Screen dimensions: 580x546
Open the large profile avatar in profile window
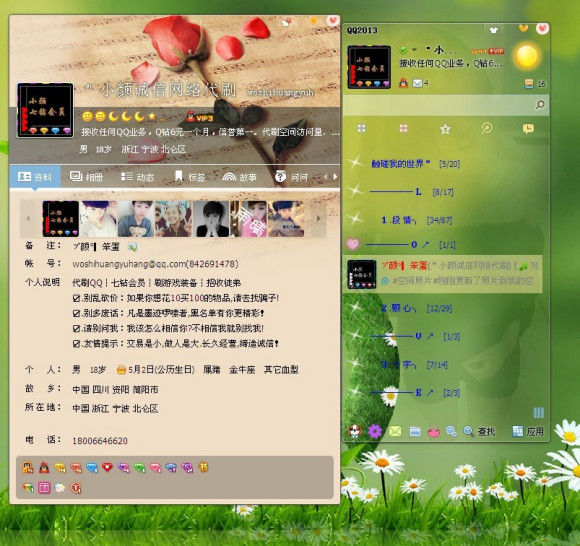point(45,110)
